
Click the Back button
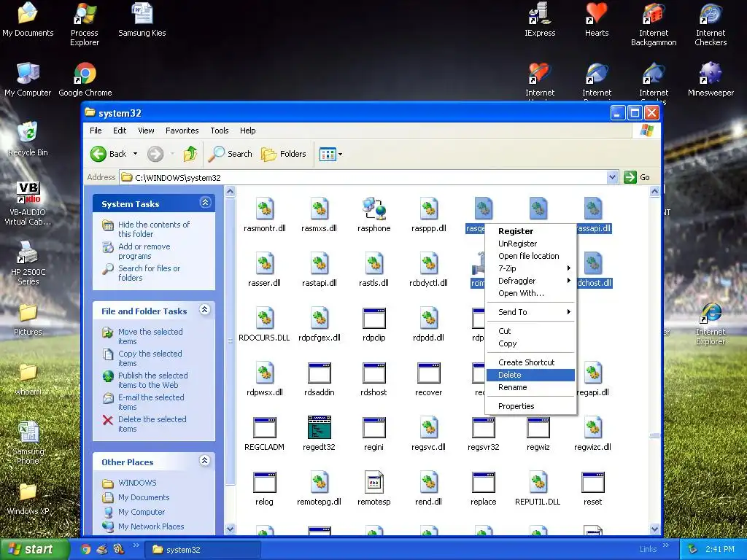coord(109,154)
